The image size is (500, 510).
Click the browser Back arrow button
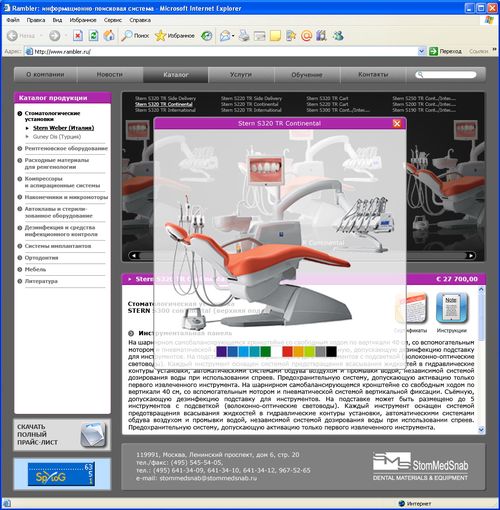point(12,36)
